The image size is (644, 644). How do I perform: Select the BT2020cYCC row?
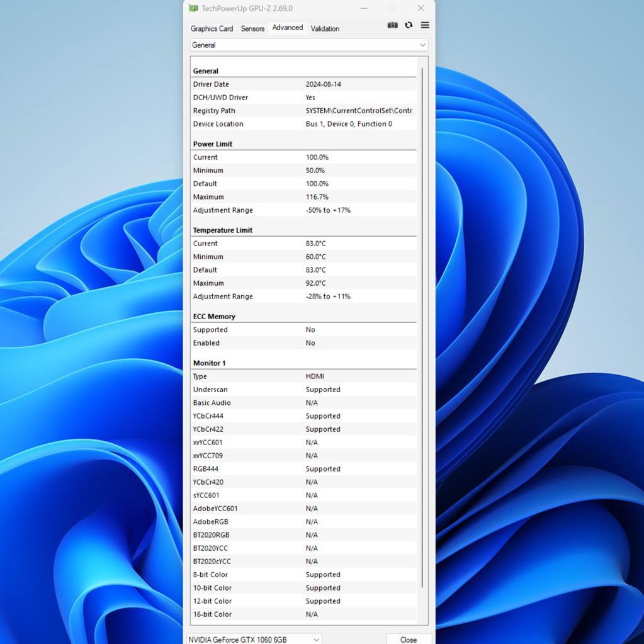pyautogui.click(x=304, y=561)
